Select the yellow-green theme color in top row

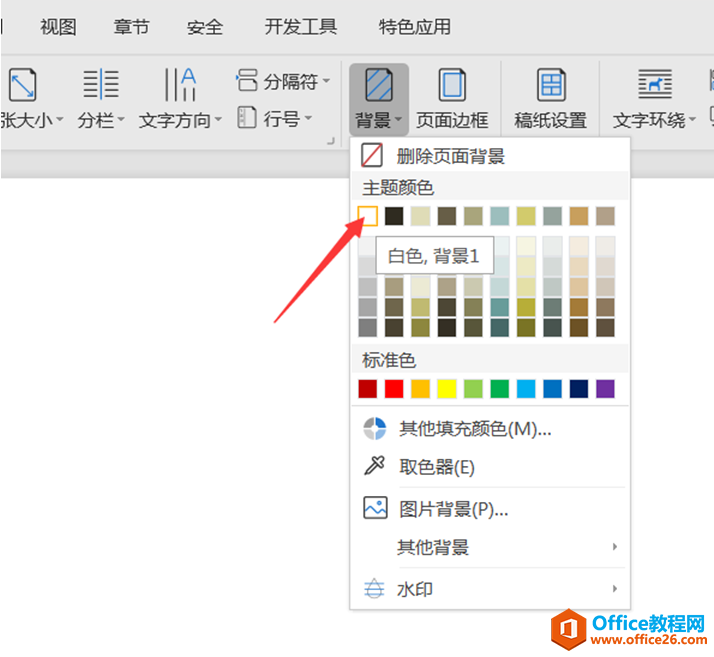coord(526,216)
